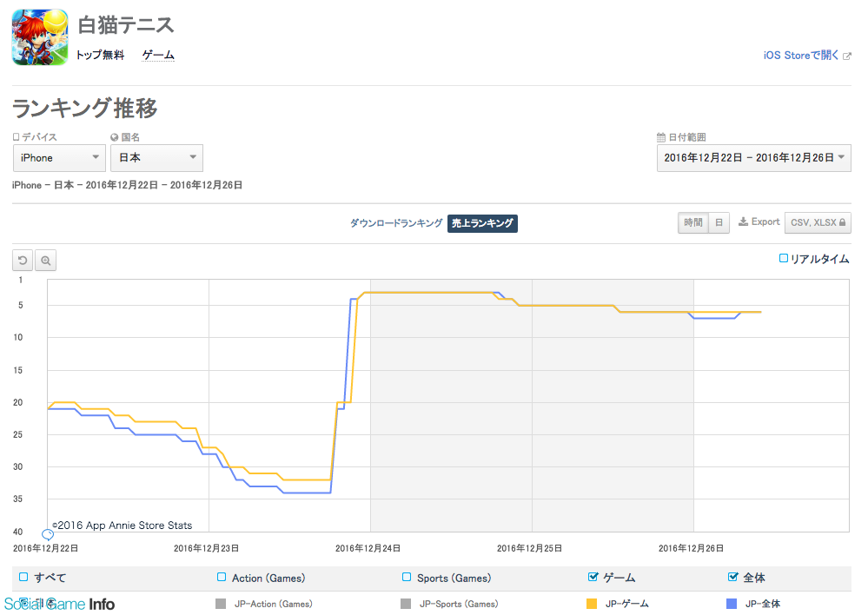868x615 pixels.
Task: Click the magnifier zoom icon above chart
Action: 45,261
